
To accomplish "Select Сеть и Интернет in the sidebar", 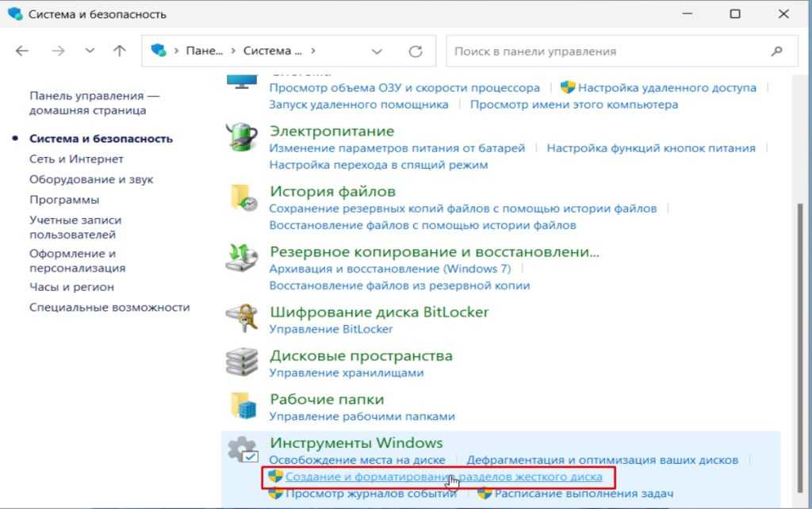I will click(76, 159).
